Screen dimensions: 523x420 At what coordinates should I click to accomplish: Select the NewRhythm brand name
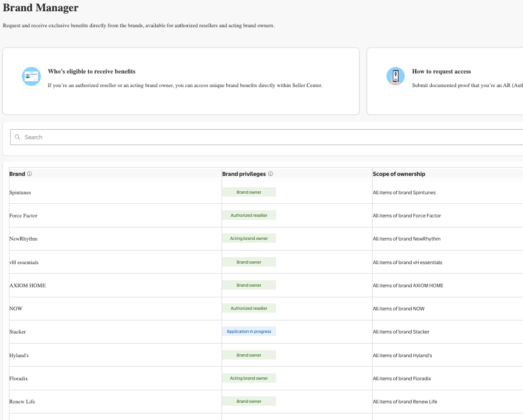pyautogui.click(x=23, y=239)
